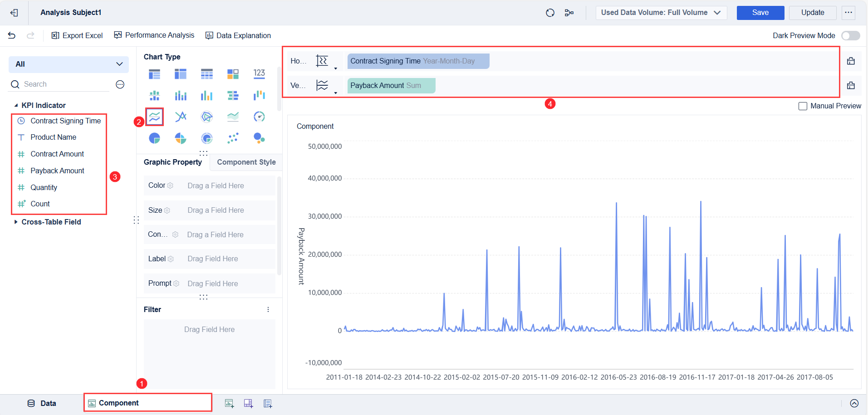Expand the Cross-Table Field group
Screen dimensions: 868x415
coord(16,222)
